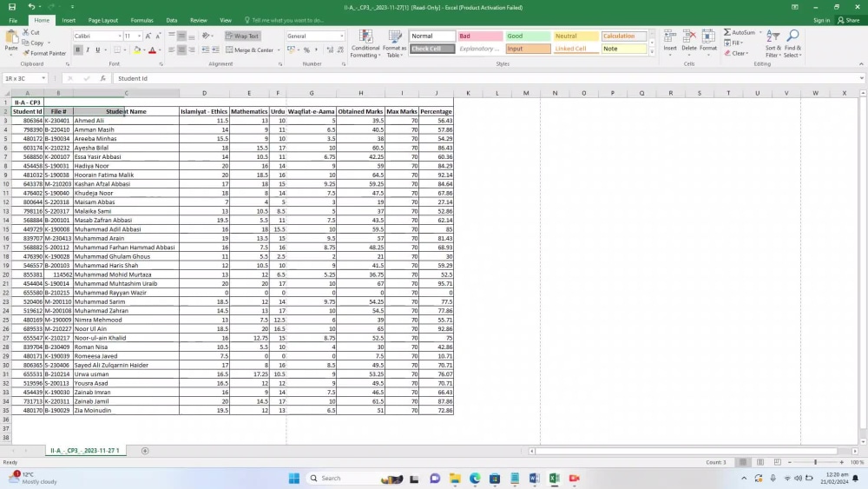Decrease the cell indent
The width and height of the screenshot is (868, 489).
(206, 50)
